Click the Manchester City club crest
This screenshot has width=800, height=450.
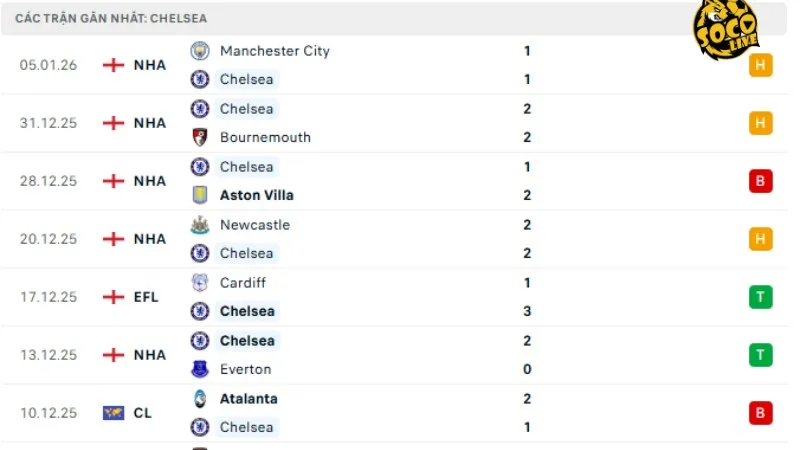coord(200,51)
